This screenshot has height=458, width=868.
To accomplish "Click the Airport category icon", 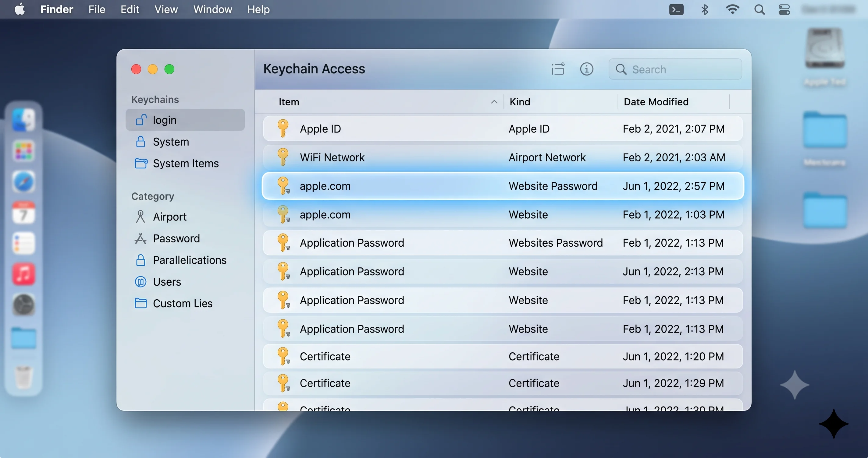I will click(140, 217).
